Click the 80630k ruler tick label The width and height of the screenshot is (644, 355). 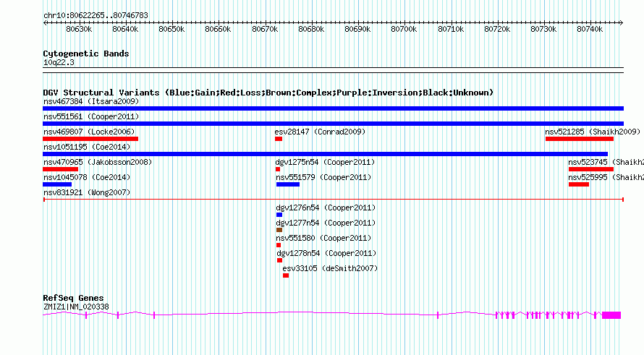point(79,29)
